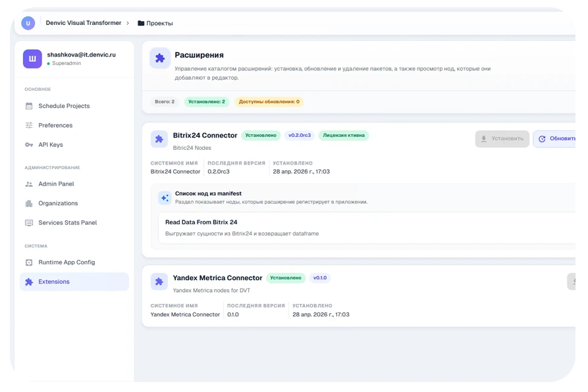Click Runtime App Config icon
The width and height of the screenshot is (588, 392).
coord(29,262)
